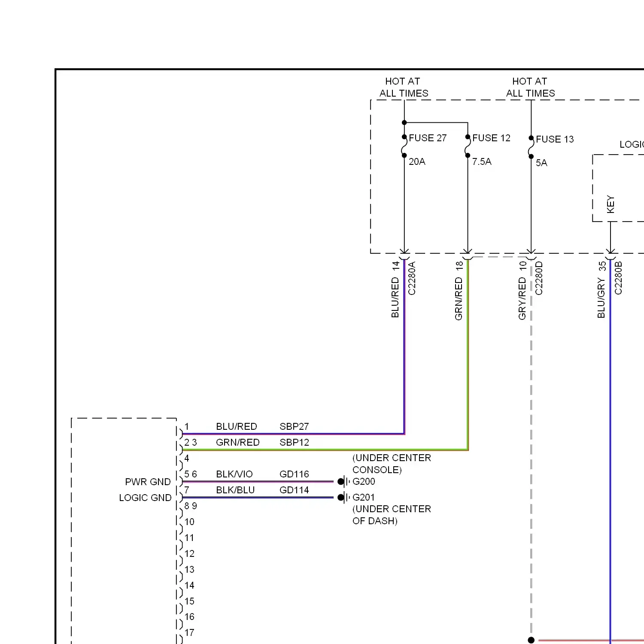Click the C2280A connector label
This screenshot has height=644, width=644.
coord(412,278)
